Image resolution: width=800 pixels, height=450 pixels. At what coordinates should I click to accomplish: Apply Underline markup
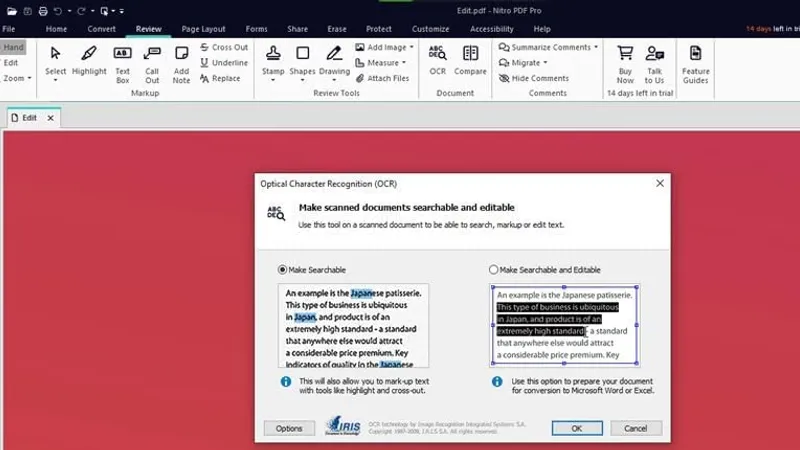[x=224, y=63]
